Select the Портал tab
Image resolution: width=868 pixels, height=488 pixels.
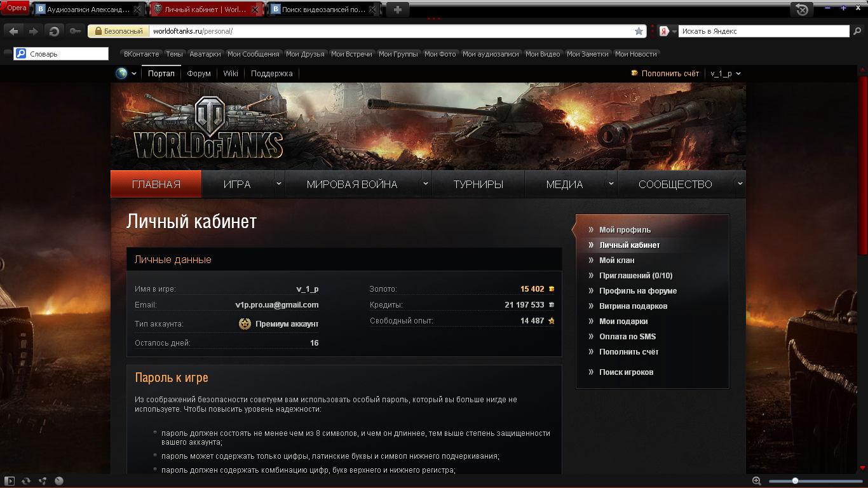click(x=161, y=74)
